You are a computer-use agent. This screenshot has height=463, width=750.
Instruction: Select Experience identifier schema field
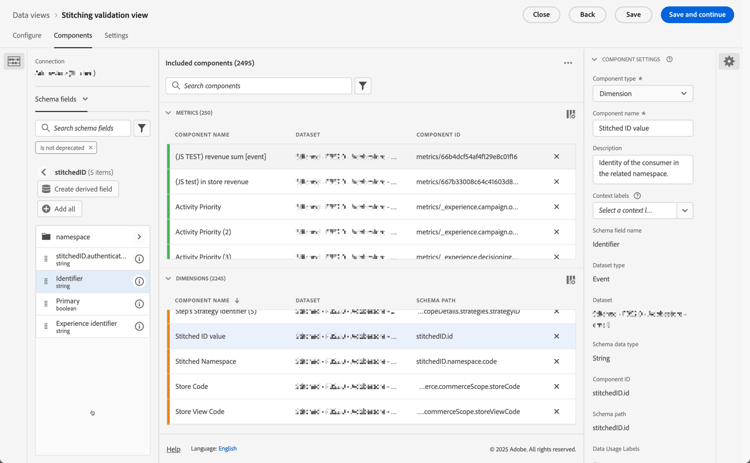click(93, 327)
